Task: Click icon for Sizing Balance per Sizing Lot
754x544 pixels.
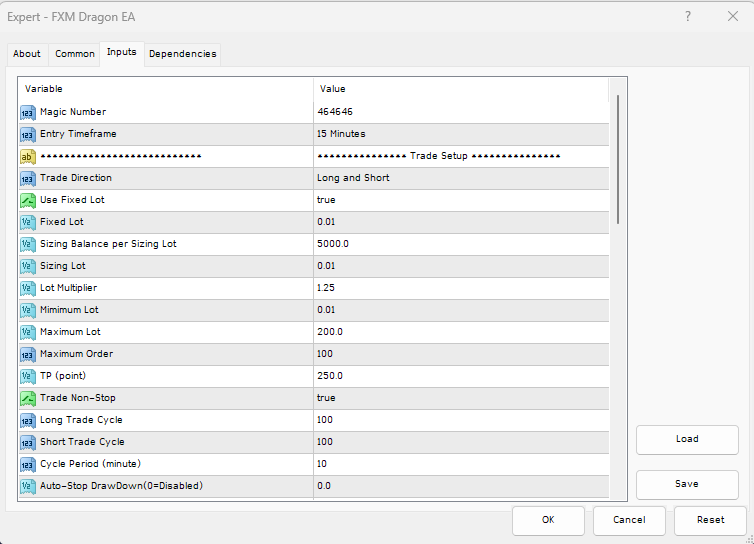Action: point(28,245)
